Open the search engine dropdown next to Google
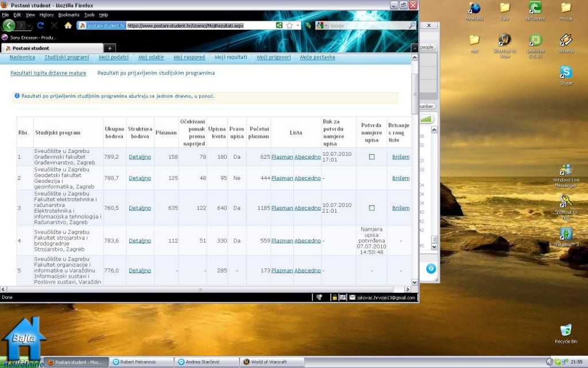 (x=326, y=26)
